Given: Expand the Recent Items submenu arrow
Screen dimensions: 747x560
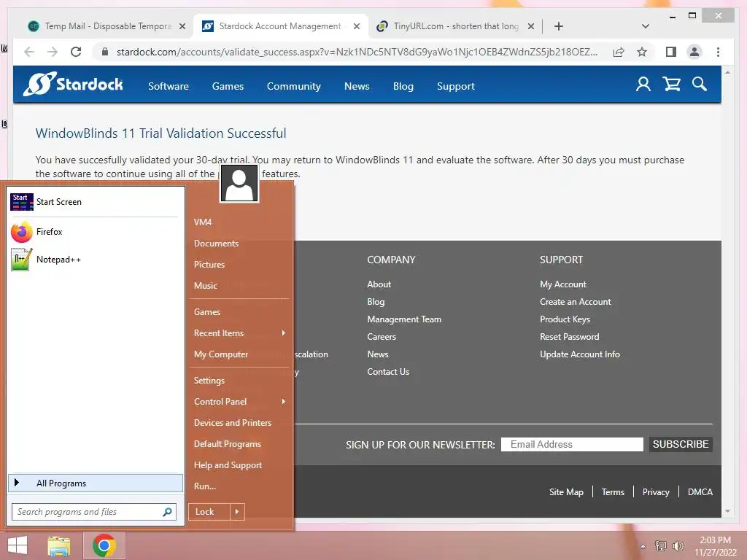Looking at the screenshot, I should pyautogui.click(x=284, y=332).
